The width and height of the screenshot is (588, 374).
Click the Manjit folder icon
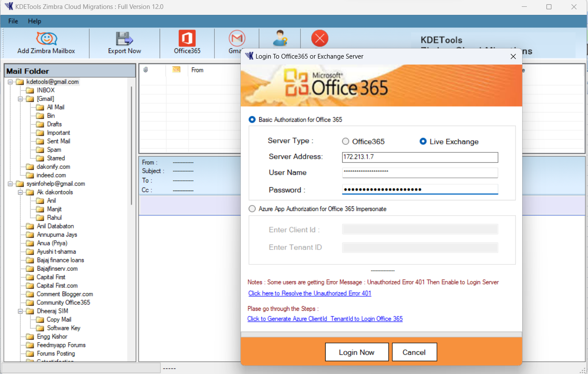click(40, 209)
